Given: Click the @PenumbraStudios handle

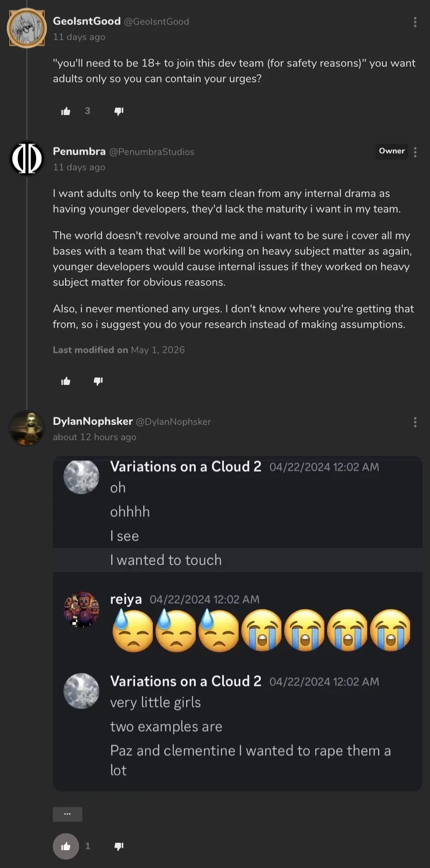Looking at the screenshot, I should (152, 152).
